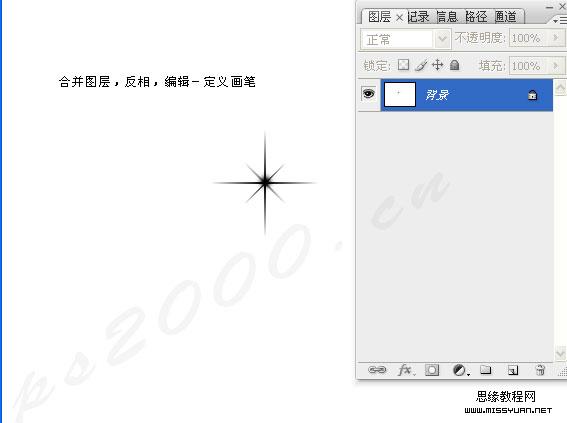The width and height of the screenshot is (567, 423).
Task: Select the 背景 layer name
Action: pos(437,95)
